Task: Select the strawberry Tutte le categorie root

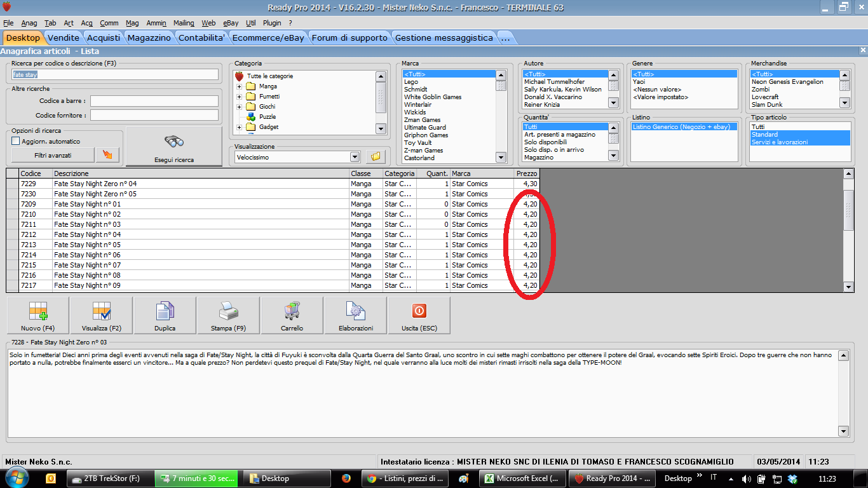Action: click(x=240, y=76)
